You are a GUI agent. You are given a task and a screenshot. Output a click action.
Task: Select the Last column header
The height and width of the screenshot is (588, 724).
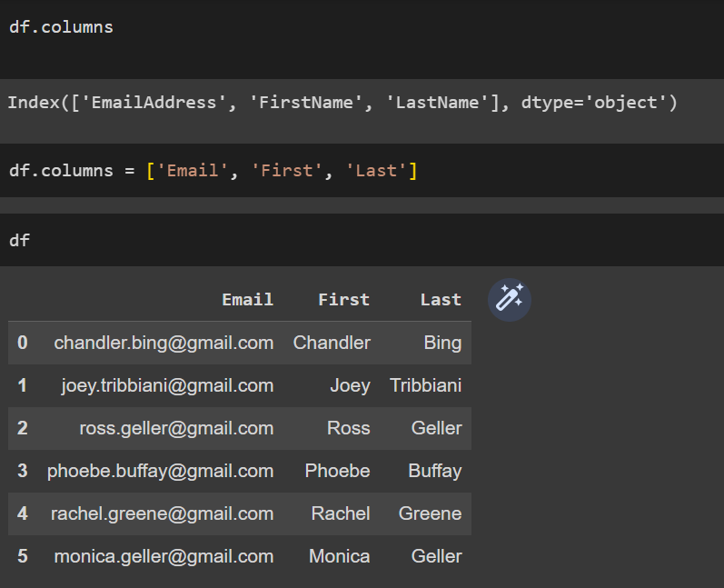click(441, 300)
